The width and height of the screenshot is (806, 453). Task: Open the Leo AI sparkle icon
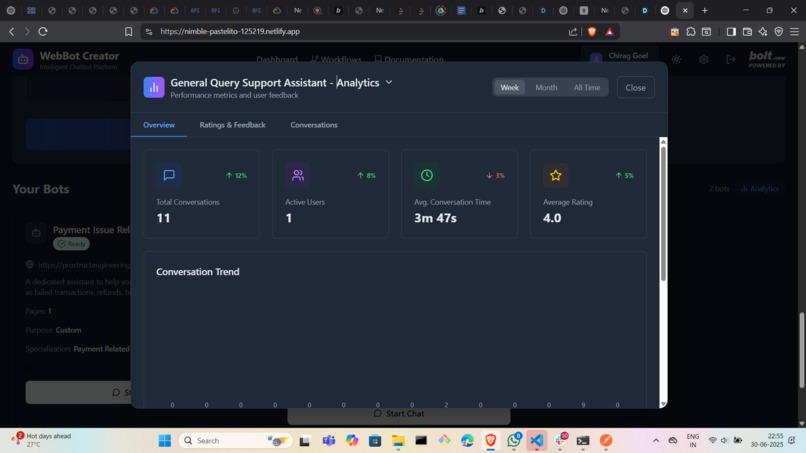(x=763, y=32)
